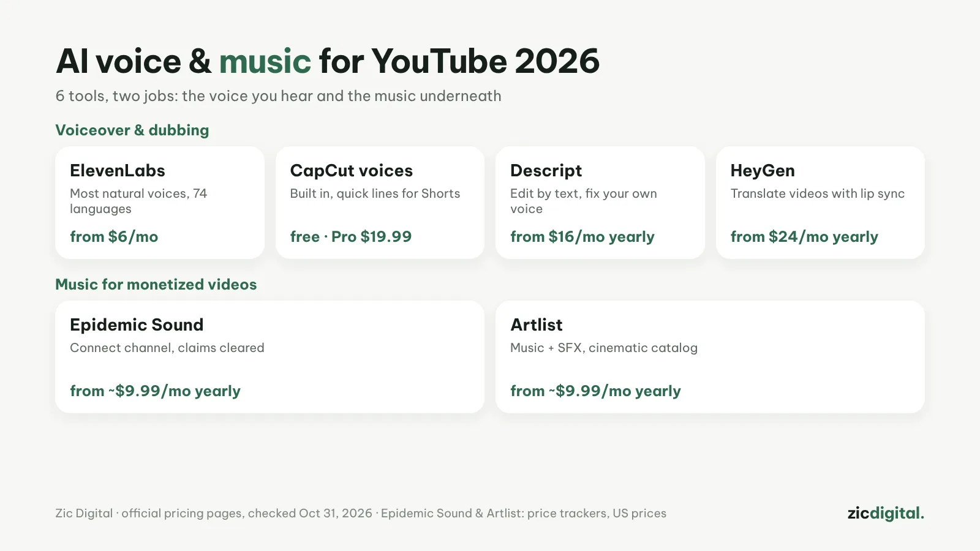Screen dimensions: 980x551
Task: Click the 'from $6/mo' price
Action: coord(114,236)
